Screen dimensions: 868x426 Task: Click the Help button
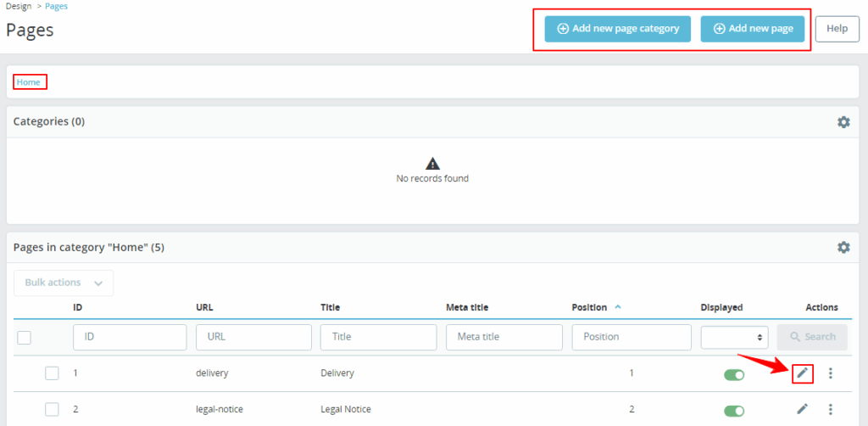(x=837, y=29)
